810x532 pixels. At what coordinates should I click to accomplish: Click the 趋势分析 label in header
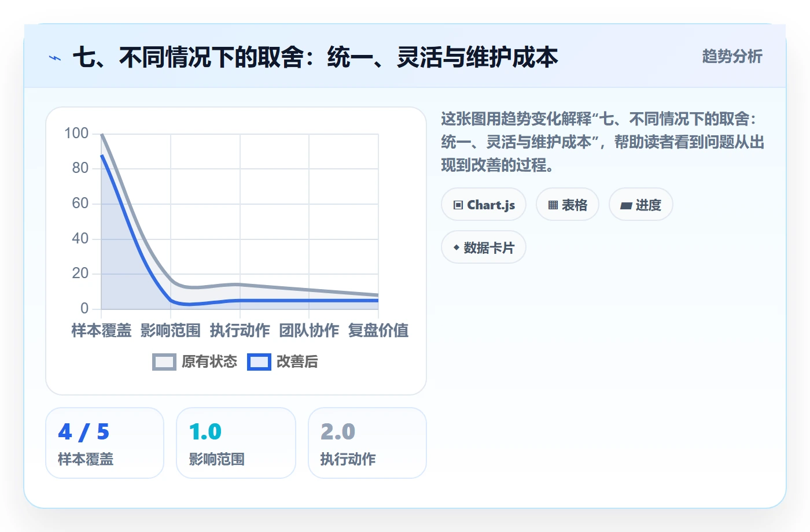point(732,56)
